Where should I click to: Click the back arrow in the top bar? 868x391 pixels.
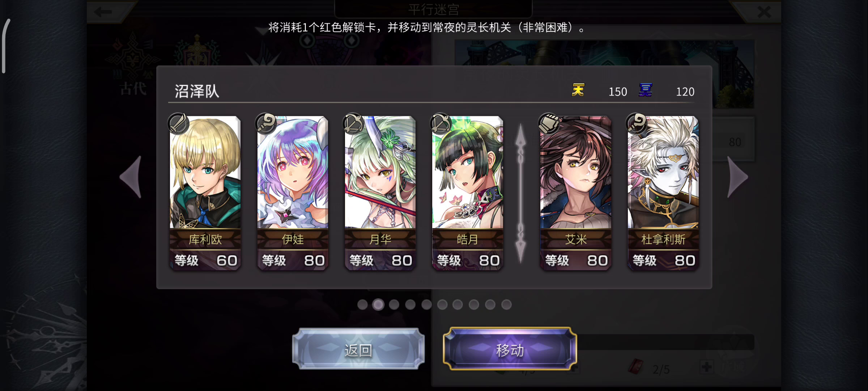tap(103, 12)
